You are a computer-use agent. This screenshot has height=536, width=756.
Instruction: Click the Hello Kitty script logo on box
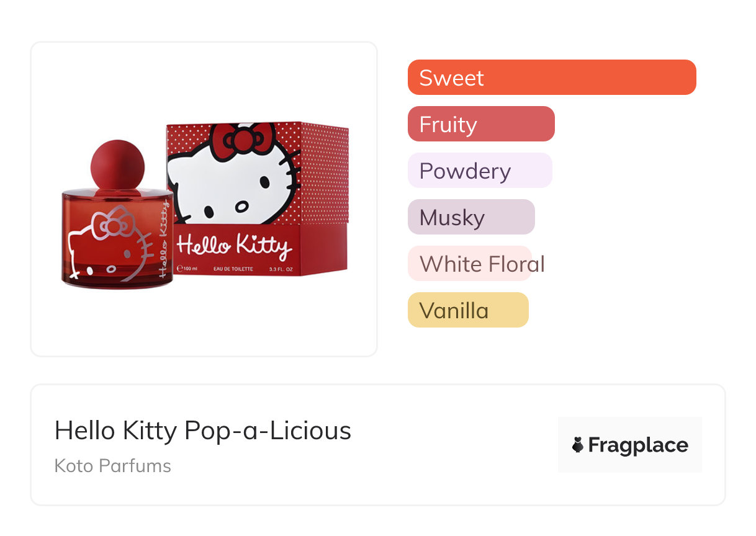tap(234, 245)
